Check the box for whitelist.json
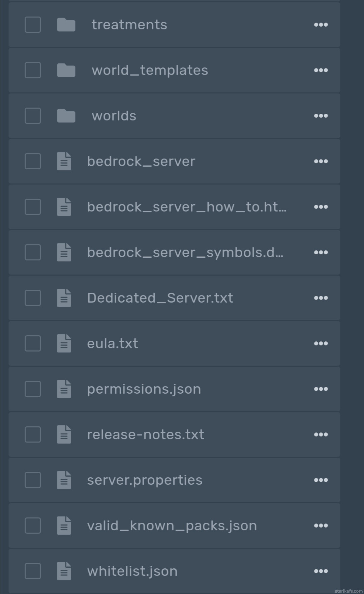The width and height of the screenshot is (364, 594). [33, 571]
